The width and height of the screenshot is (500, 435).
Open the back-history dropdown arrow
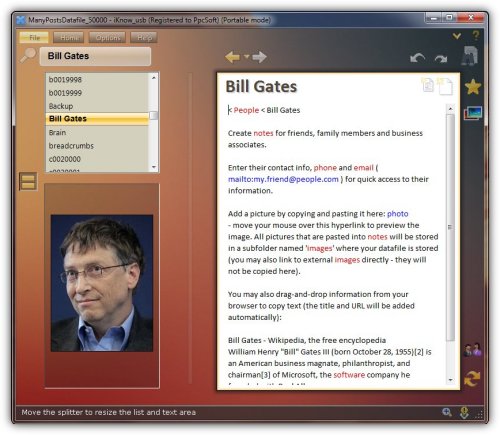click(246, 57)
